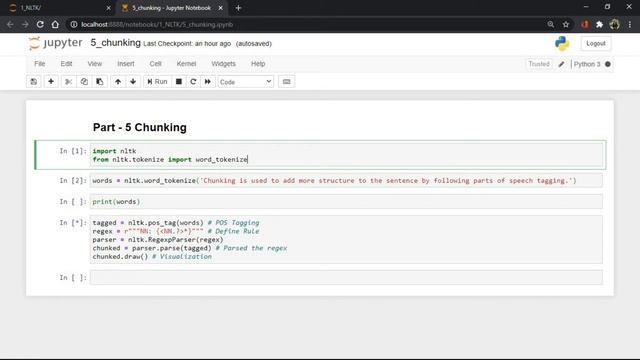Open a new browser tab
This screenshot has height=360, width=640.
click(x=238, y=8)
